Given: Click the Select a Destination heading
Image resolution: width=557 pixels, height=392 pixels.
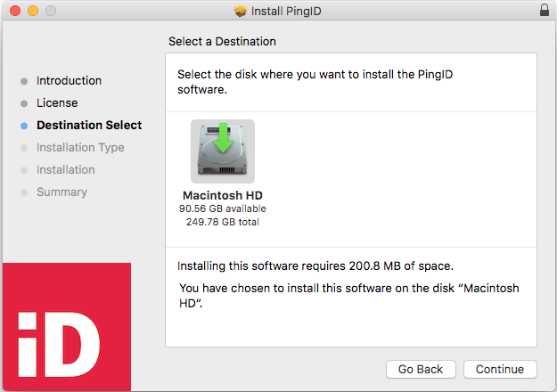Looking at the screenshot, I should click(x=222, y=42).
